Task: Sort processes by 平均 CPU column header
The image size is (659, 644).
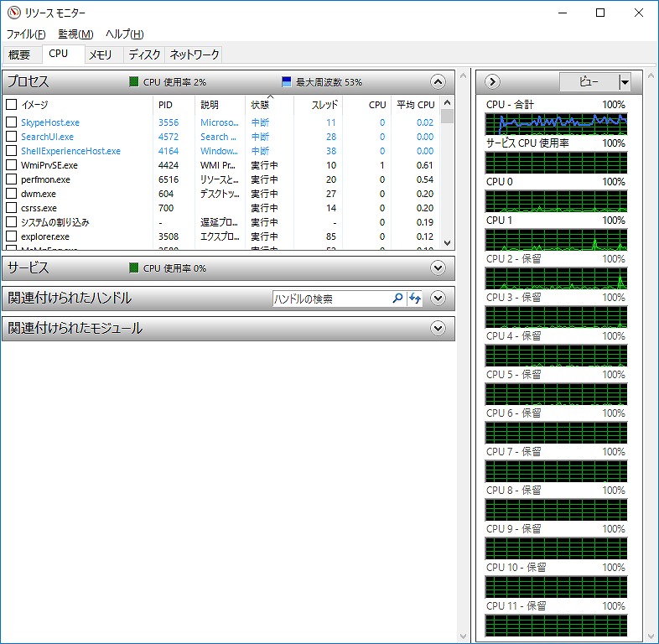Action: 415,105
